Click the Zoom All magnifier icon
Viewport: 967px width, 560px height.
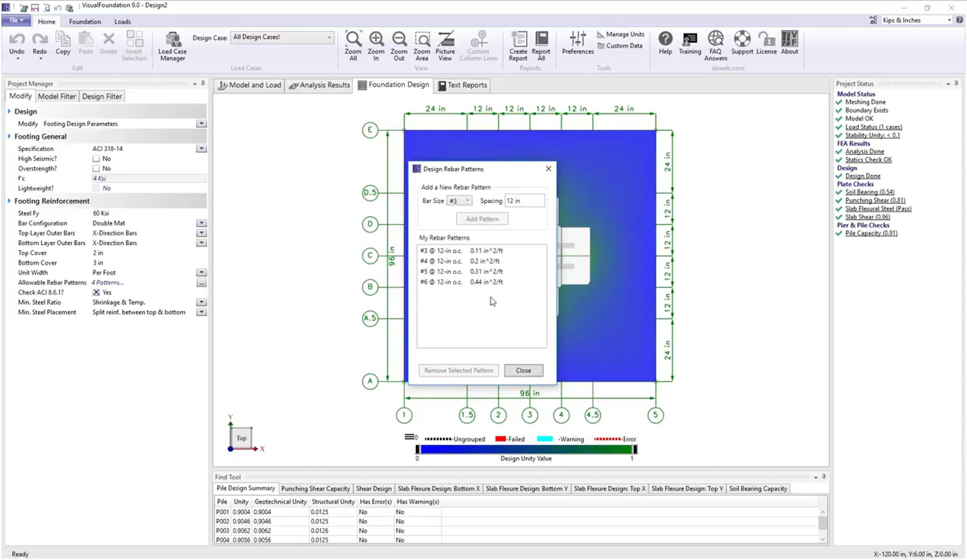tap(353, 39)
